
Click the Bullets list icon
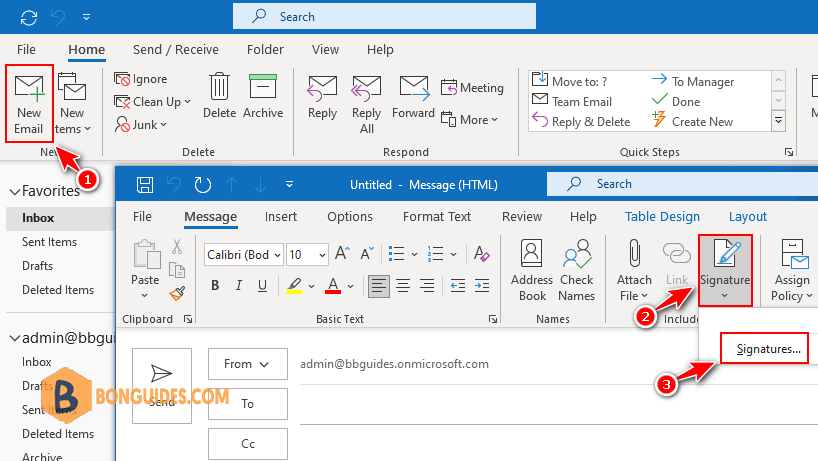pyautogui.click(x=396, y=254)
